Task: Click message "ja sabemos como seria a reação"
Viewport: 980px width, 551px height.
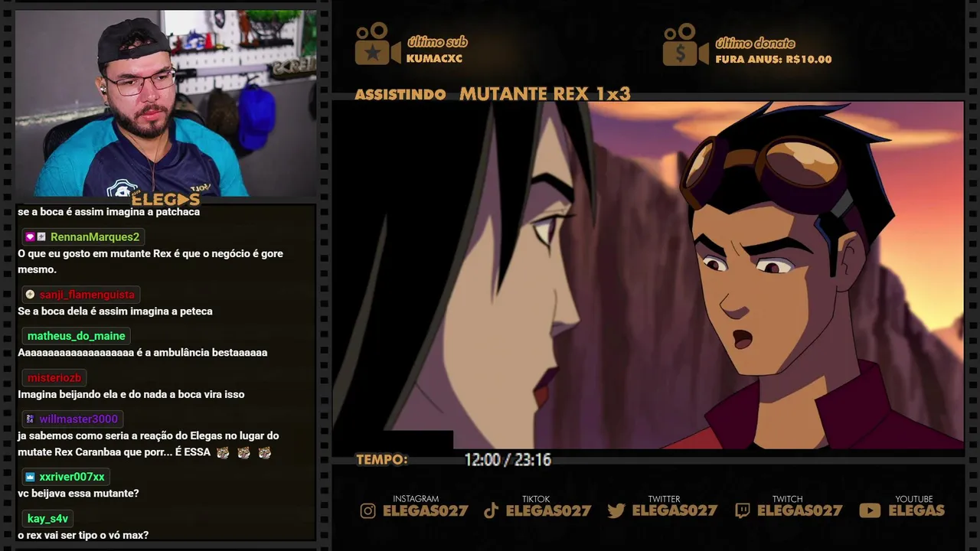Action: coord(148,444)
